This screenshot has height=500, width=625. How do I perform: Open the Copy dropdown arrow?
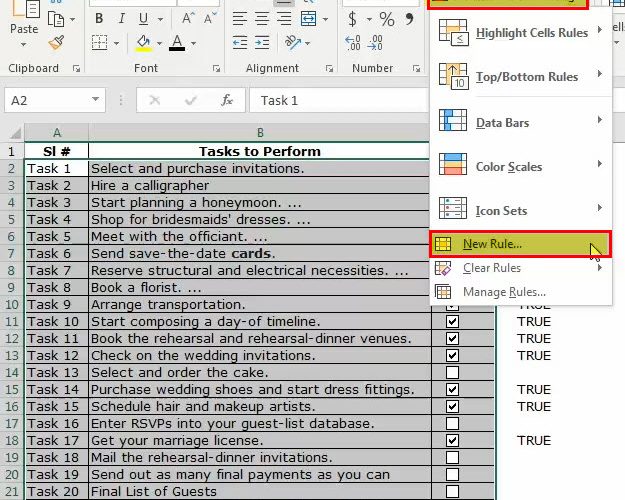[73, 19]
